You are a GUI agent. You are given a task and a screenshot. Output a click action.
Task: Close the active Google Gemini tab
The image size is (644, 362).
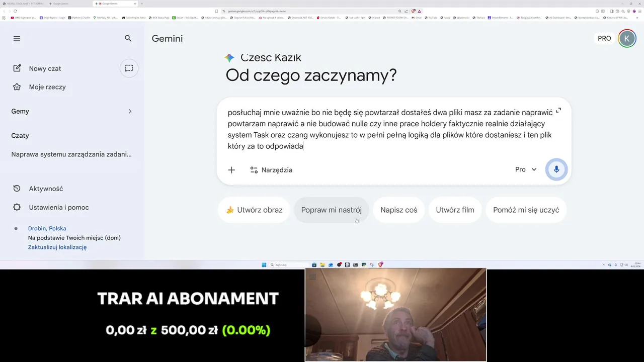[135, 4]
